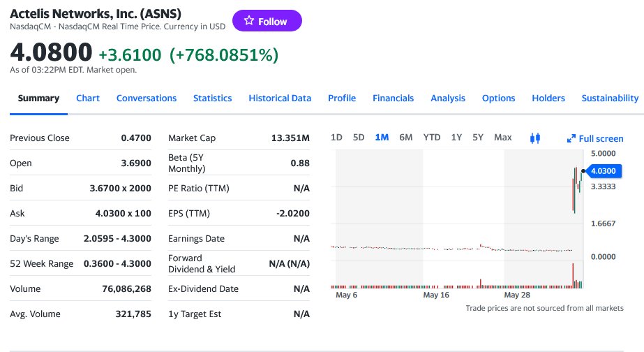Click the Bid value 3.6700 x 2000
The width and height of the screenshot is (644, 352).
pos(120,189)
